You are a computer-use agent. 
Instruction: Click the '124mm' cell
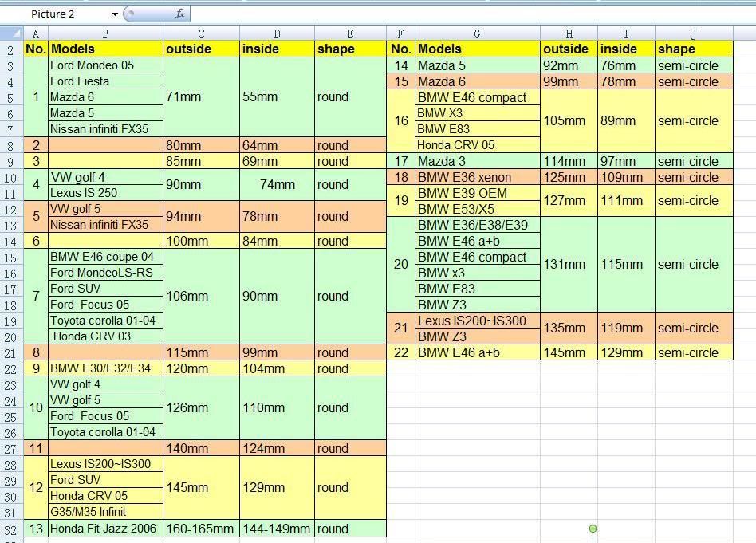(x=277, y=448)
